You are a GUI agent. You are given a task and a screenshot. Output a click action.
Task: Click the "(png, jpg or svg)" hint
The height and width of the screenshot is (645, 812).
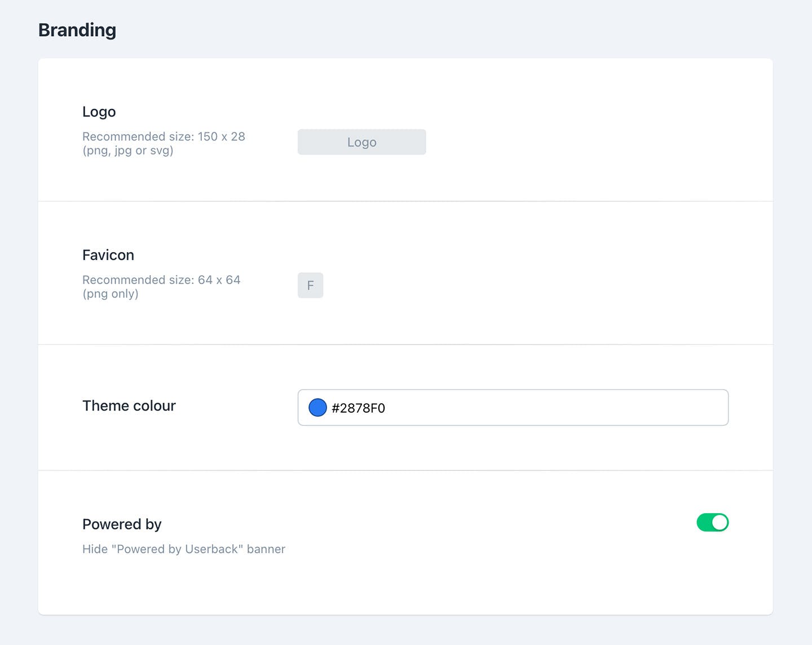coord(128,151)
